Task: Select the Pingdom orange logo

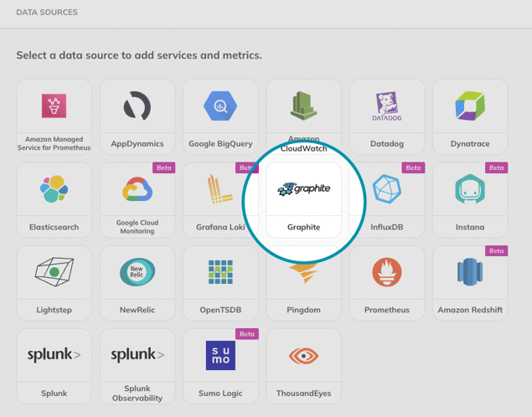Action: (303, 273)
